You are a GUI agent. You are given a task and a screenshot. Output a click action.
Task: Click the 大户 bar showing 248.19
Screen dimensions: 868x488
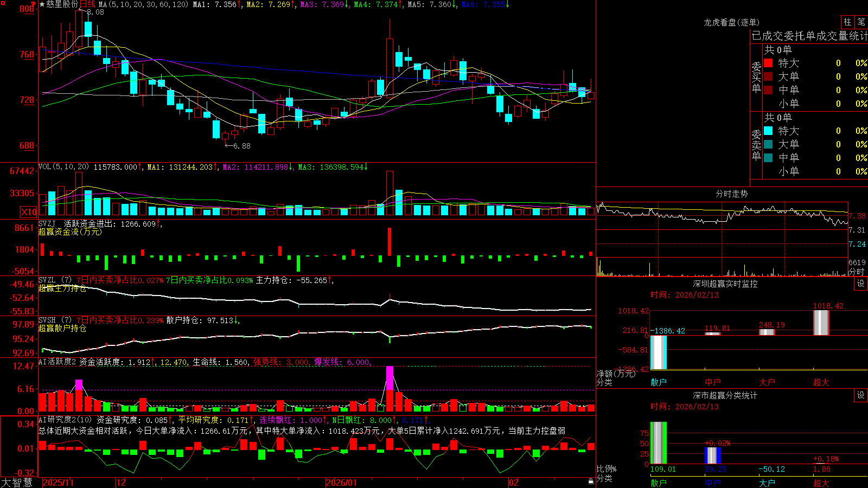point(767,332)
